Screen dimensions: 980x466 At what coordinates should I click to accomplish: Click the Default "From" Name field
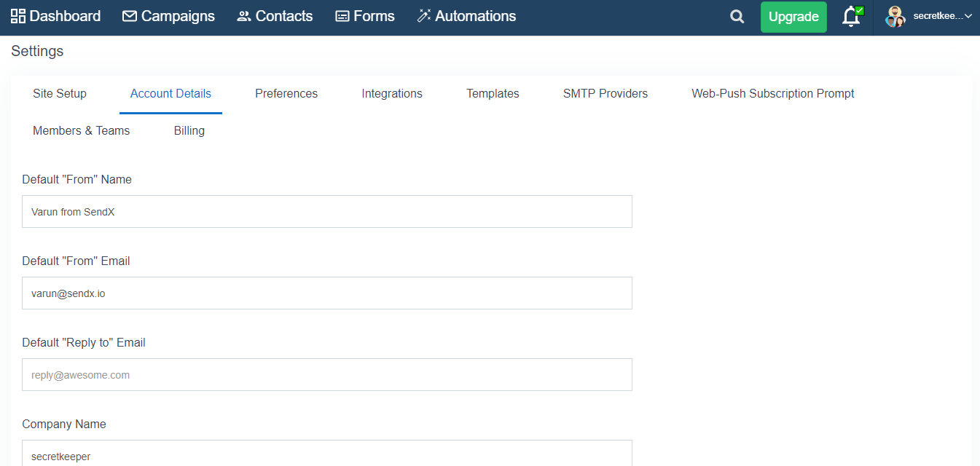coord(327,211)
